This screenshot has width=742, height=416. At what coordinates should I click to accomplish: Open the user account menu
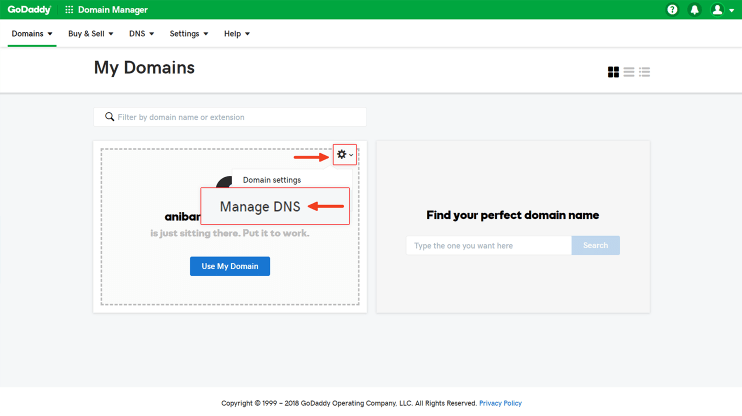(722, 9)
